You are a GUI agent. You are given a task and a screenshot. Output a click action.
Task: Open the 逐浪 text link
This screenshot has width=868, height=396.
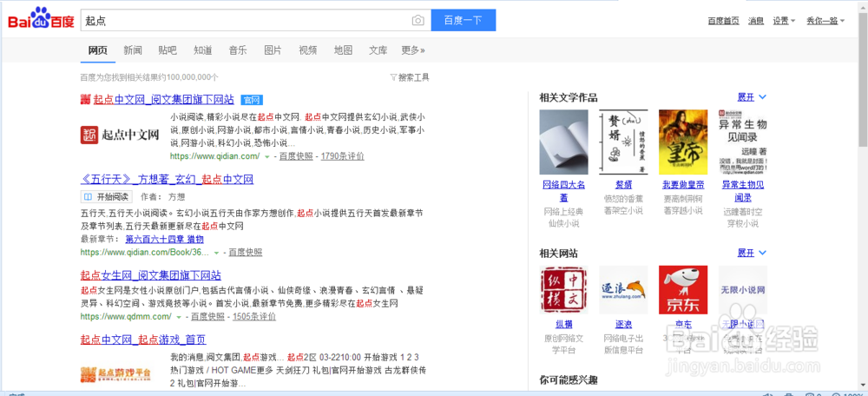point(623,325)
